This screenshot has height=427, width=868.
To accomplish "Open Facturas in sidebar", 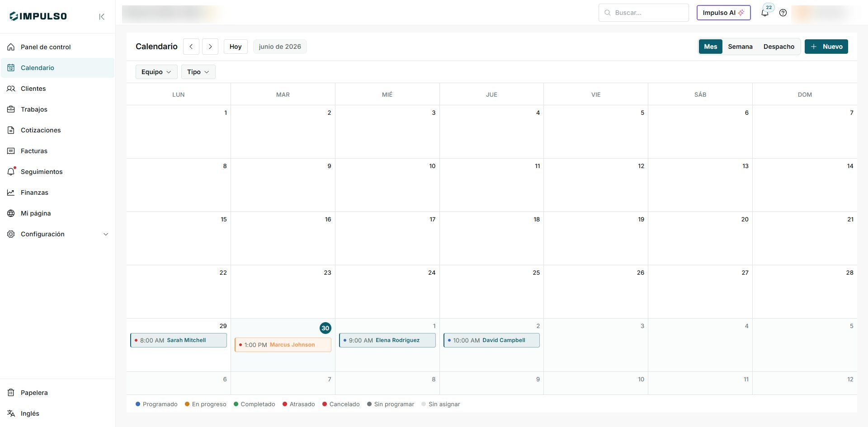I will (57, 151).
